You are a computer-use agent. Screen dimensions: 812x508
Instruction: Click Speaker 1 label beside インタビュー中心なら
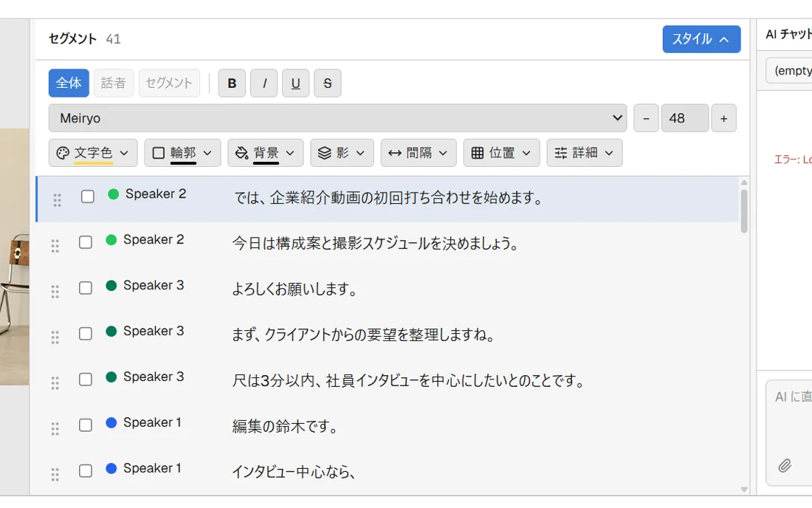[x=152, y=468]
